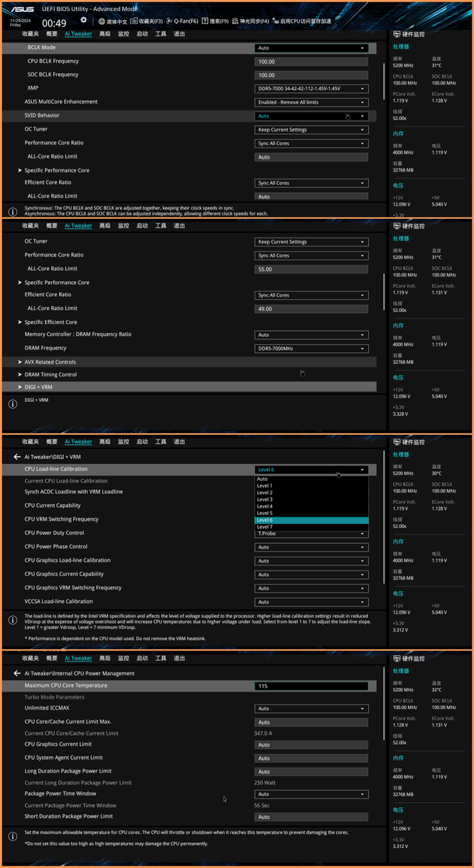Click the ALL-Core Ratio Limit field showing 55.00
The width and height of the screenshot is (474, 868).
pyautogui.click(x=311, y=269)
